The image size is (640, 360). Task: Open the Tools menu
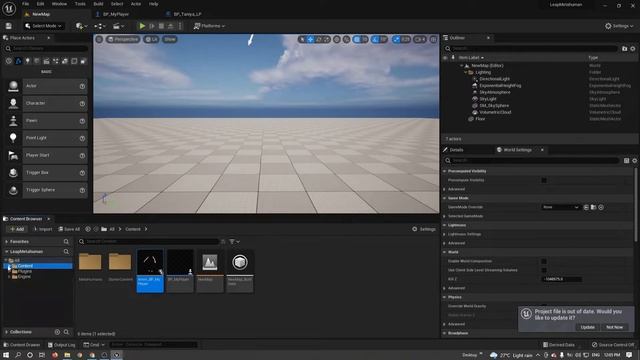click(80, 4)
